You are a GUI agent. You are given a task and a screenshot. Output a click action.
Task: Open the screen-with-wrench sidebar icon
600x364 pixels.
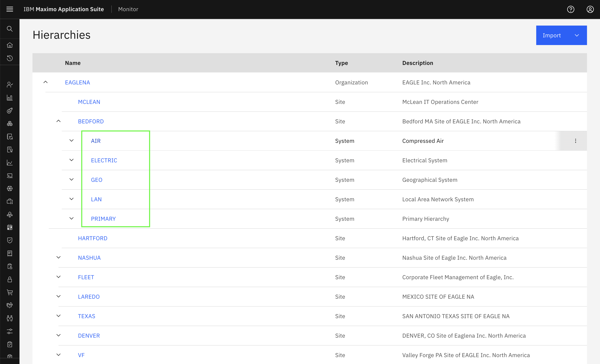pyautogui.click(x=10, y=176)
